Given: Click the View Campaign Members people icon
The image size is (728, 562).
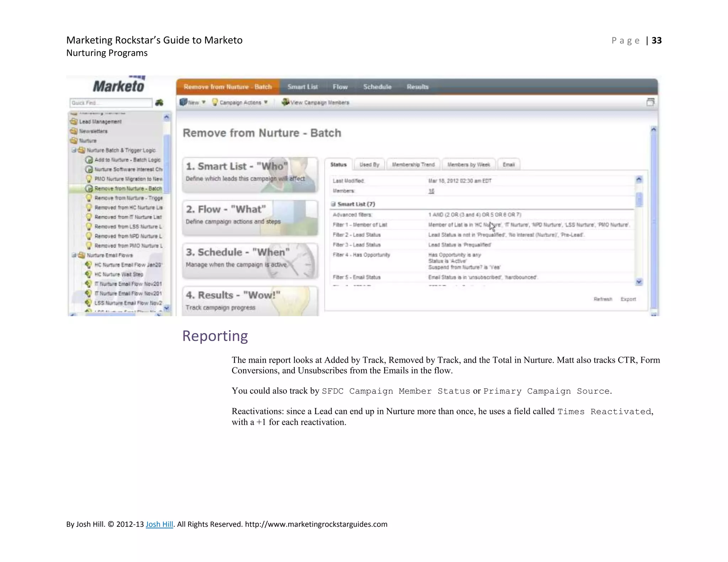Looking at the screenshot, I should point(285,102).
